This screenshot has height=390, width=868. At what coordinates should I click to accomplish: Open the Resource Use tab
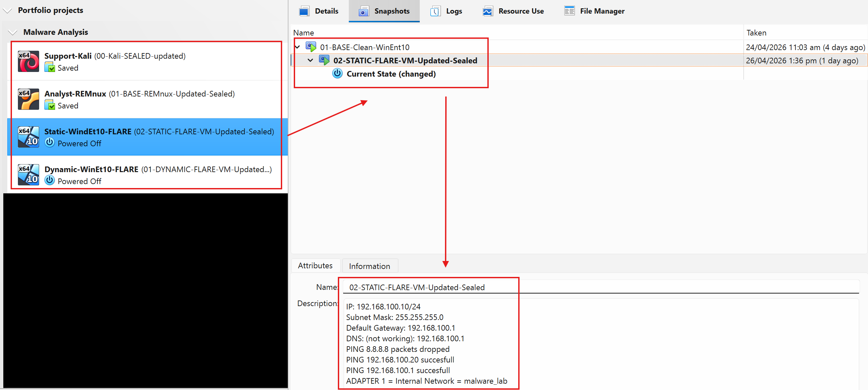point(513,11)
